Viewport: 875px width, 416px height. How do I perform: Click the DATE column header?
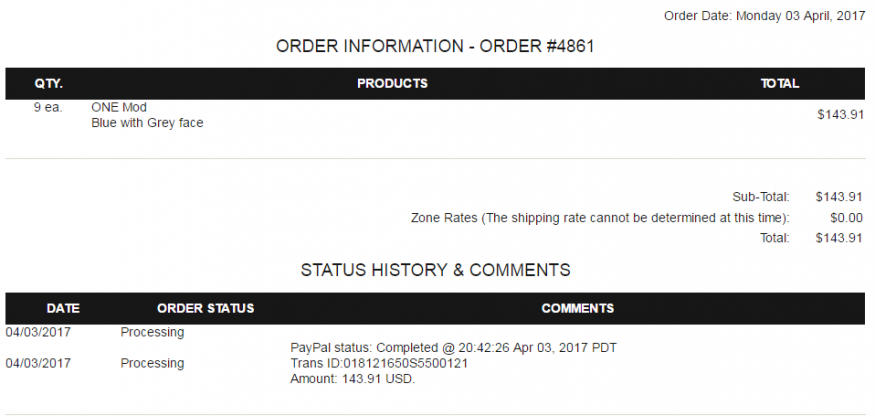coord(63,308)
